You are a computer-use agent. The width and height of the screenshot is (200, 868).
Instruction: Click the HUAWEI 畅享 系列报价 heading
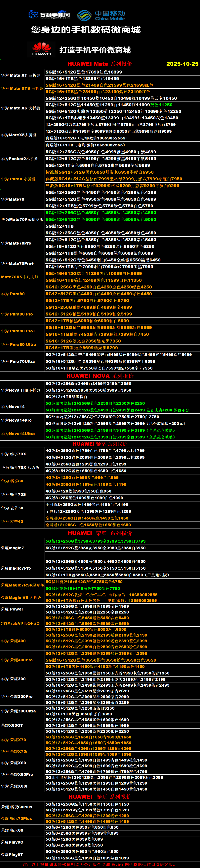pyautogui.click(x=100, y=444)
